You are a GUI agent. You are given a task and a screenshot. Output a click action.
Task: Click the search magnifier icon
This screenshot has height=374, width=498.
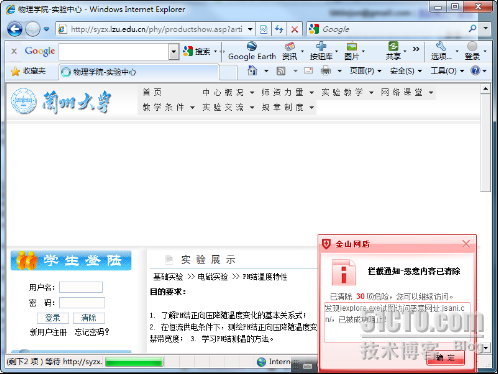[x=472, y=29]
